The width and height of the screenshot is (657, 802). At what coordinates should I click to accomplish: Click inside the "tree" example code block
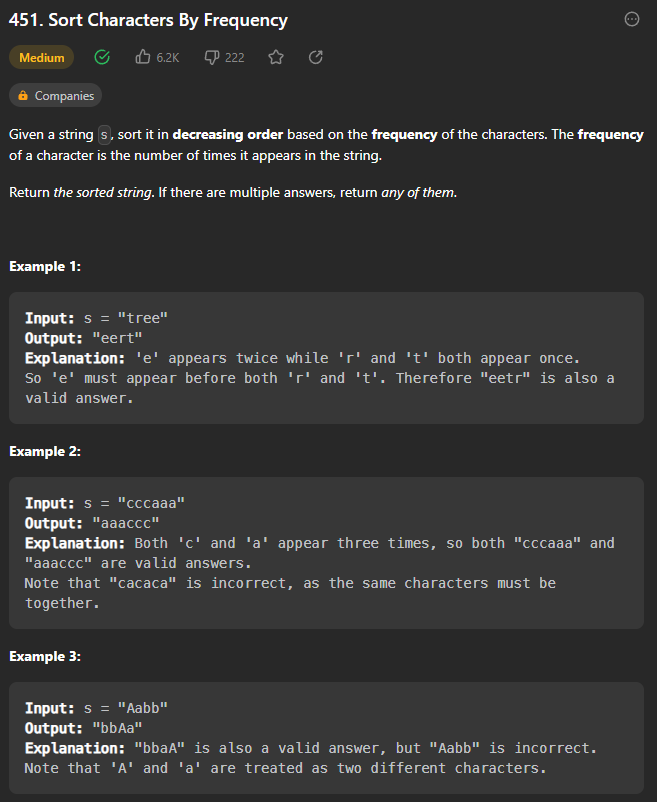point(326,358)
